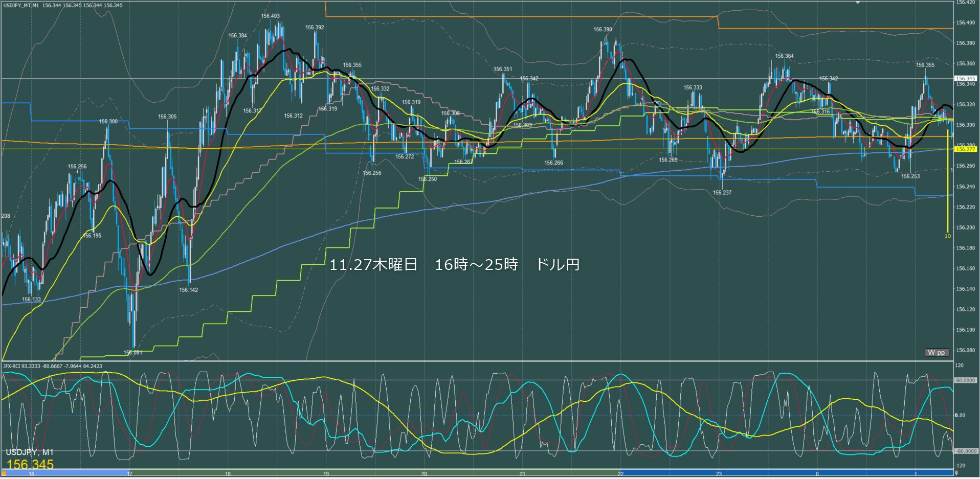
Task: Click the USDJPY, M1 symbol label
Action: [29, 452]
